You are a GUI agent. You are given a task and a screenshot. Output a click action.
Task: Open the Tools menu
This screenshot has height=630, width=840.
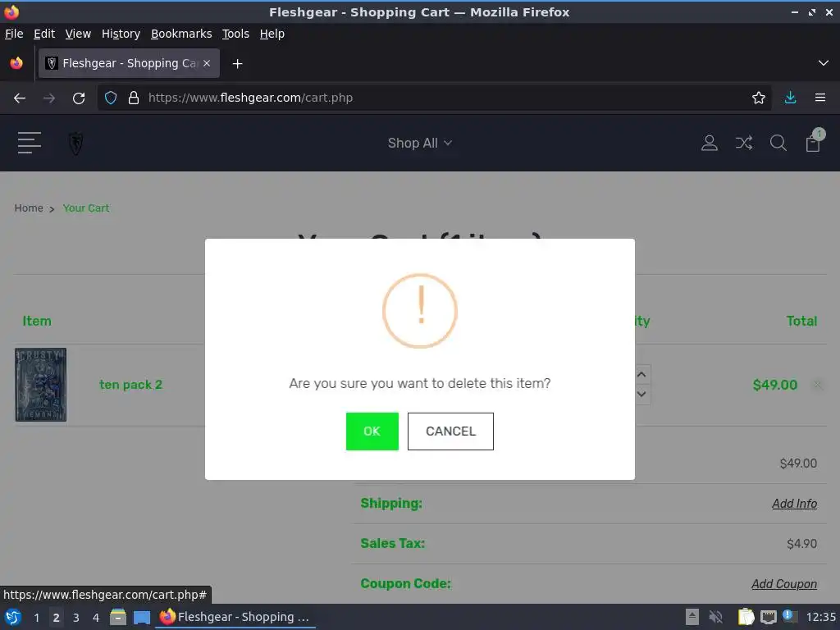click(x=235, y=34)
